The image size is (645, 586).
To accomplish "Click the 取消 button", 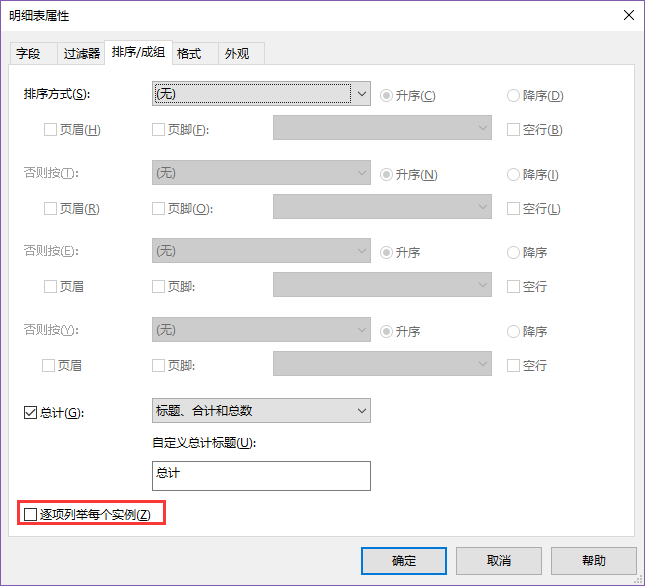I will [x=499, y=561].
